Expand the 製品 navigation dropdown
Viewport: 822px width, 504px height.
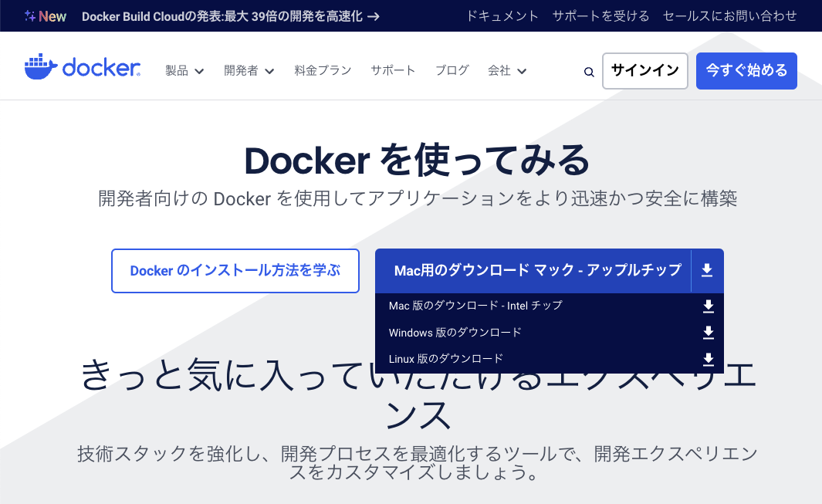click(x=184, y=70)
